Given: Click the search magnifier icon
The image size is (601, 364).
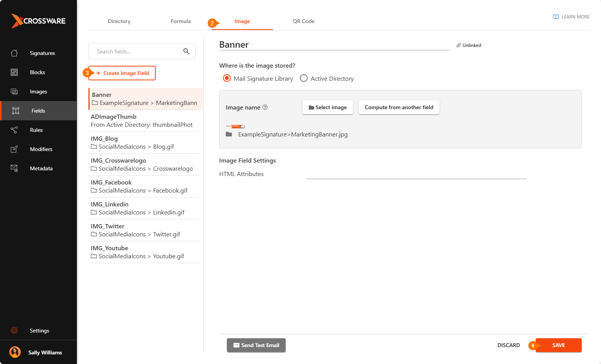Looking at the screenshot, I should click(186, 52).
